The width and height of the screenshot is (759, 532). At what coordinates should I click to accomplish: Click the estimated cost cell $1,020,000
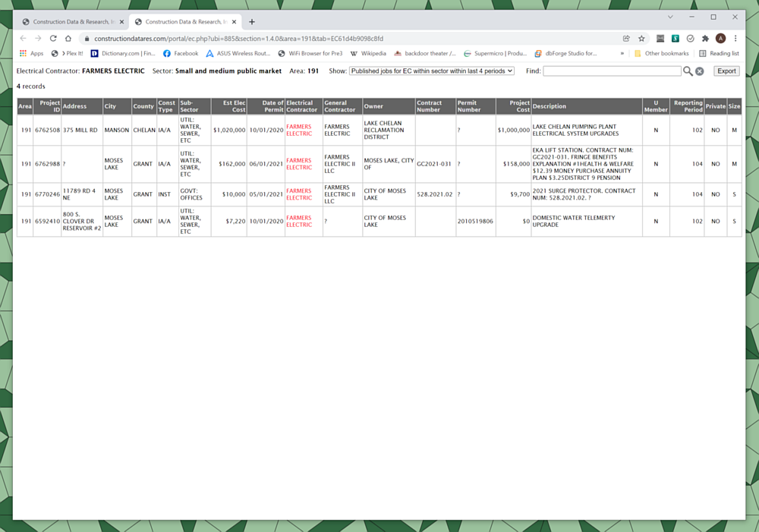point(229,131)
